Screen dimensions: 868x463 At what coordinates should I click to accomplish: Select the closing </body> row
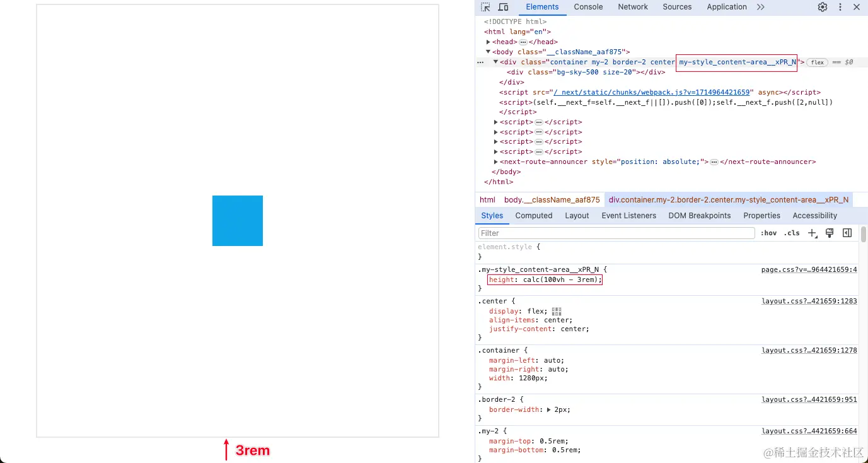(506, 172)
